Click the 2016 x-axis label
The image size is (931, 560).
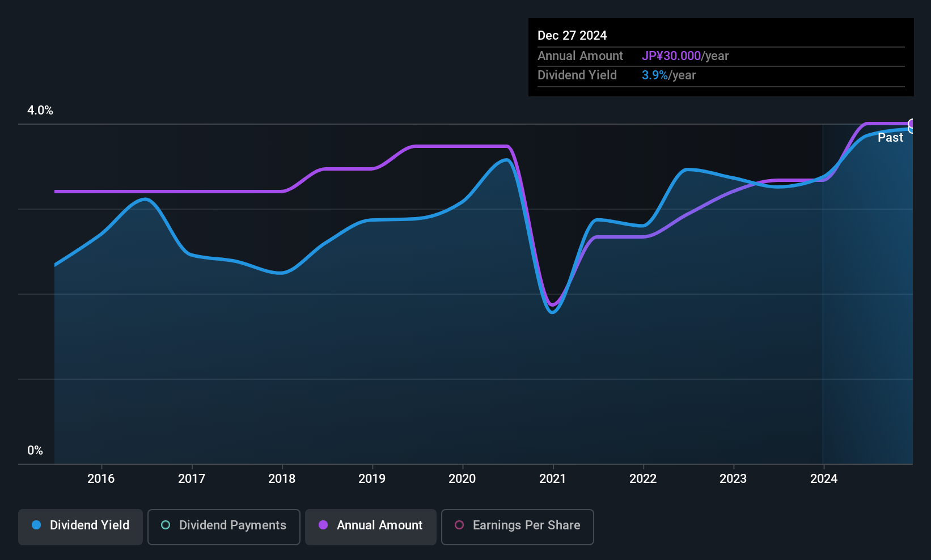(101, 478)
